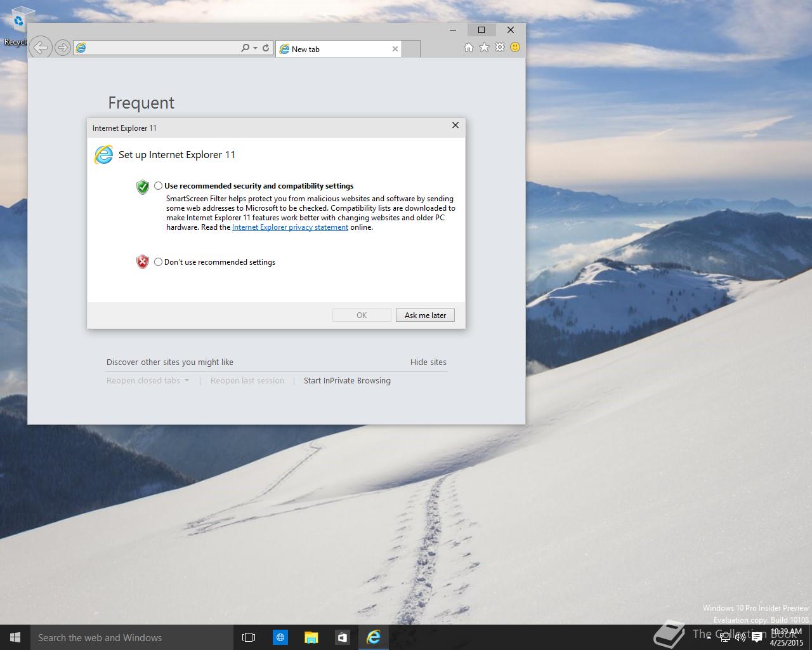Viewport: 812px width, 650px height.
Task: Minimize the Internet Explorer window
Action: (x=453, y=30)
